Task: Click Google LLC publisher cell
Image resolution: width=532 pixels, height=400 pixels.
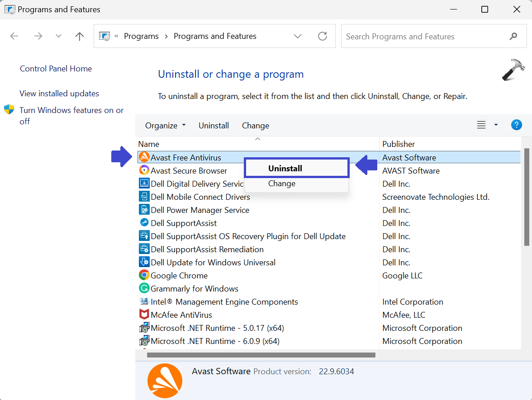Action: [403, 276]
